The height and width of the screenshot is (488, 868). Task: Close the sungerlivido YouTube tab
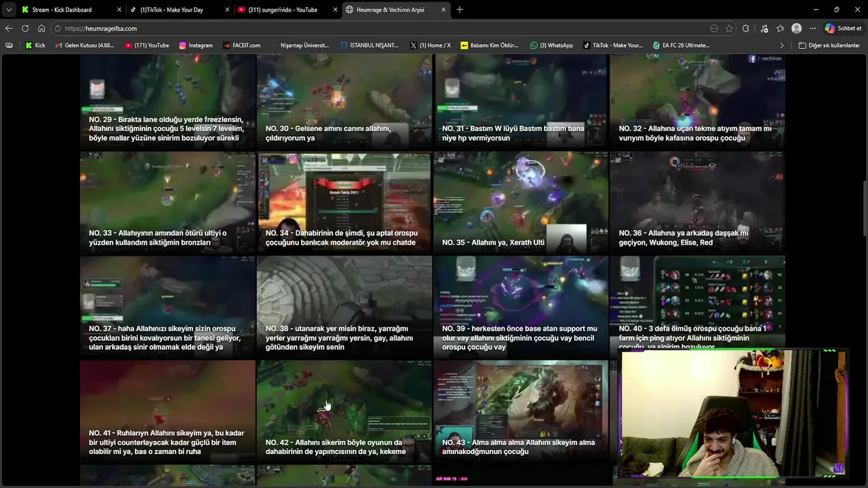(x=335, y=9)
